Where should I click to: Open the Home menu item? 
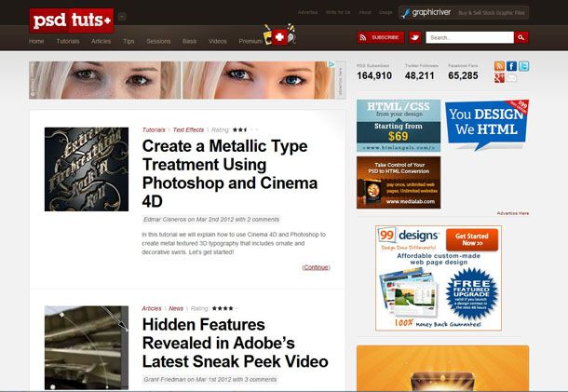pyautogui.click(x=36, y=41)
